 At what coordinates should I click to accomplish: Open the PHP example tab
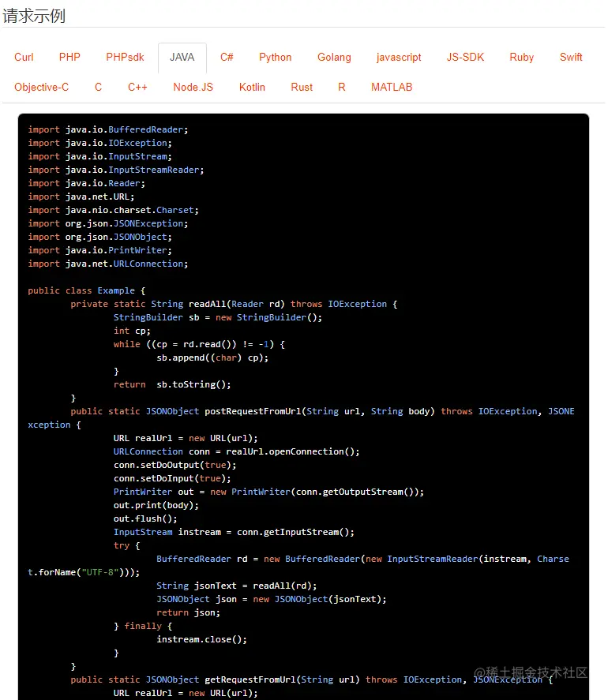(x=69, y=57)
